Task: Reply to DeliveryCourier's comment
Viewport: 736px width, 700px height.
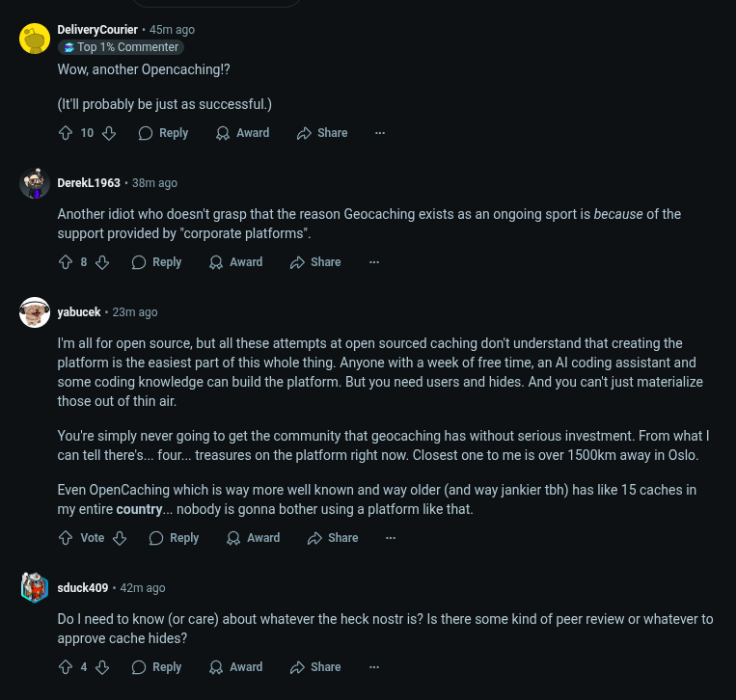Action: (x=163, y=133)
